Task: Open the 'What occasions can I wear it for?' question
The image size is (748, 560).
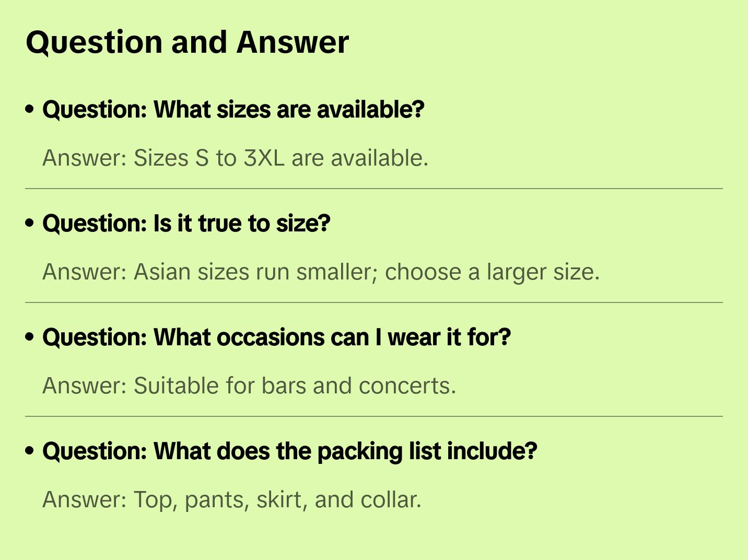Action: [276, 337]
